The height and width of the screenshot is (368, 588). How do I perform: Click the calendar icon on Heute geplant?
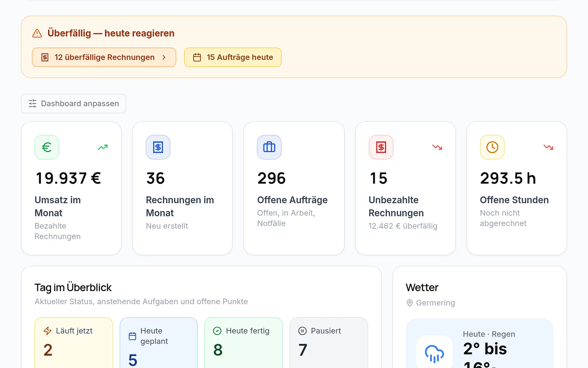(133, 336)
